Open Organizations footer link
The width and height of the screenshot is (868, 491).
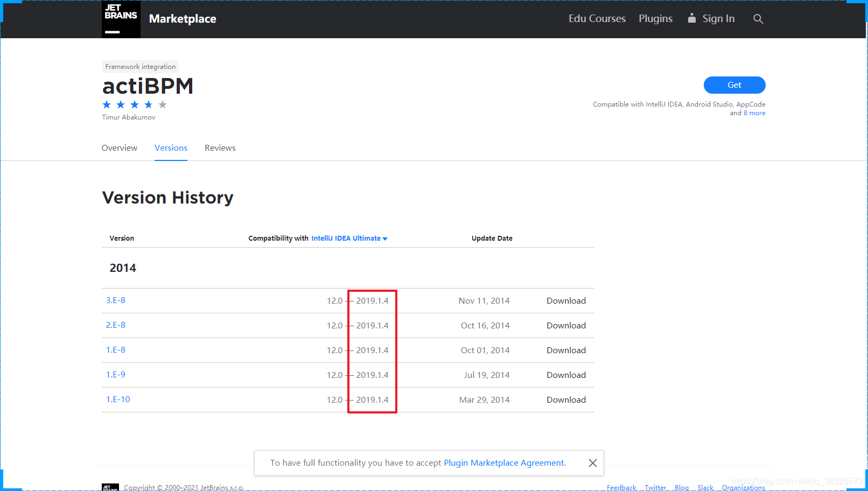743,487
